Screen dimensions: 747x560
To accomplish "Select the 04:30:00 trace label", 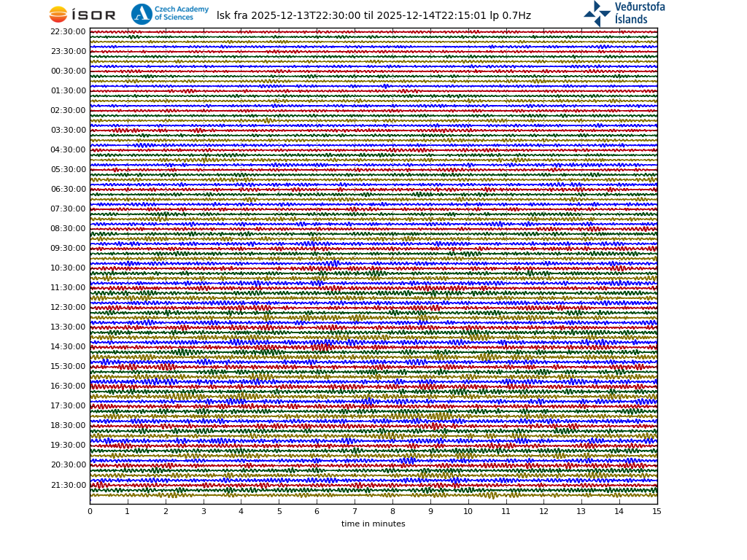I will 68,150.
